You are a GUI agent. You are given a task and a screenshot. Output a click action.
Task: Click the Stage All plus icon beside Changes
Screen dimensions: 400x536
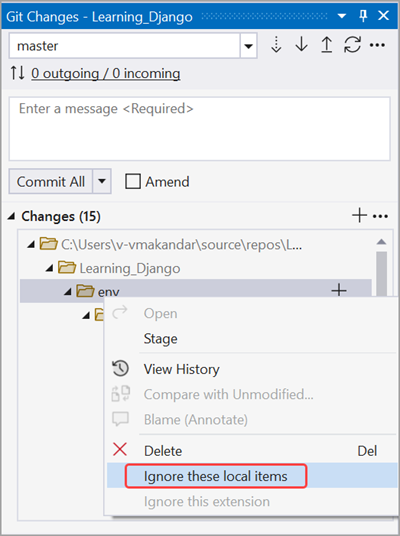coord(359,216)
